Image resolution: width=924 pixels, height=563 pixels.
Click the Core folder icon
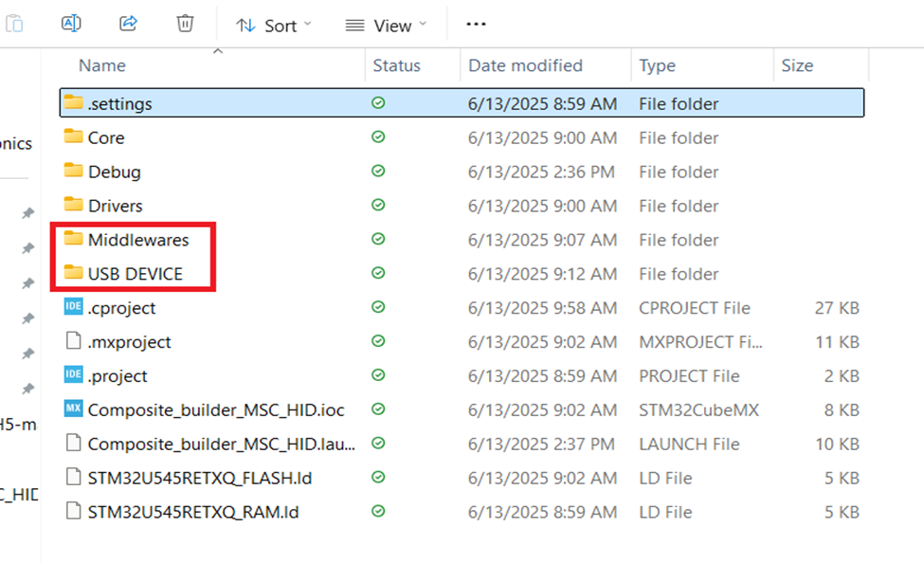click(73, 136)
